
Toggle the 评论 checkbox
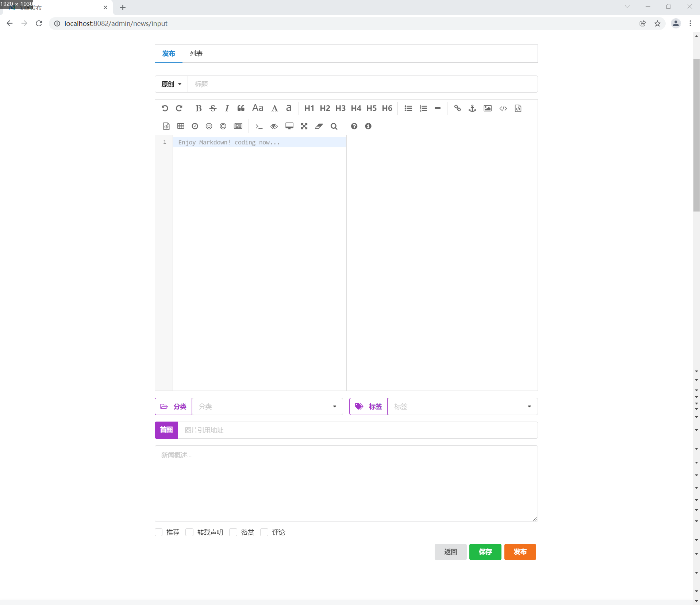(x=264, y=532)
